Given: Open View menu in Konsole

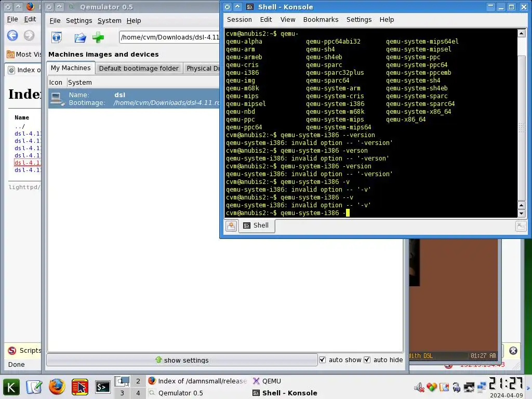Looking at the screenshot, I should (288, 20).
